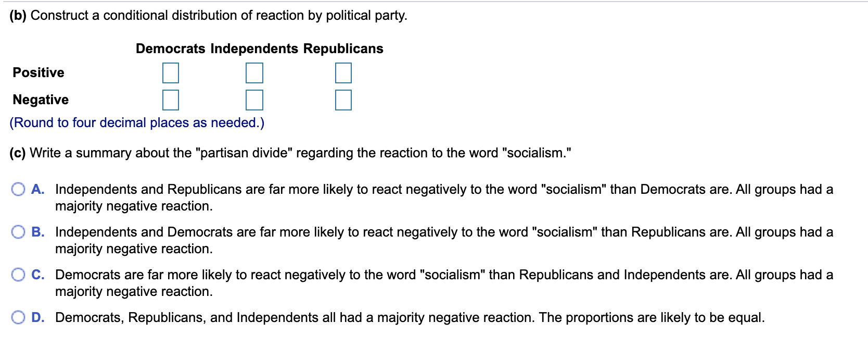Select answer choice A radio button

coord(18,189)
